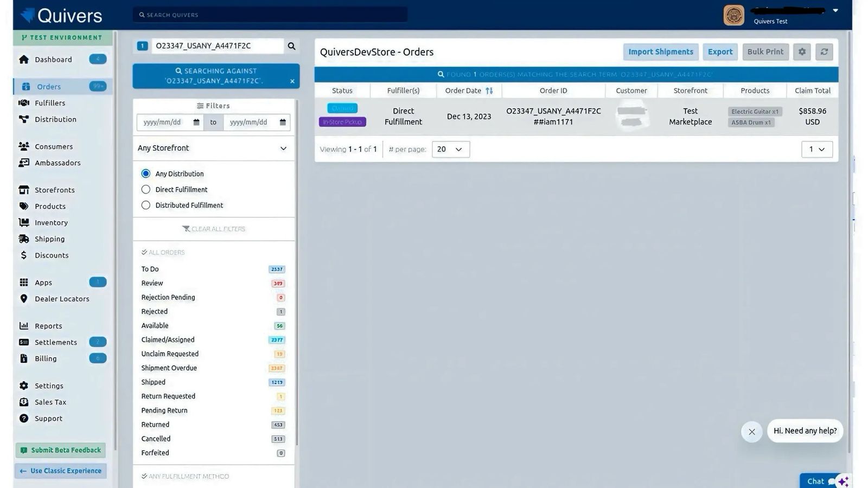
Task: Click the Sales Tax icon
Action: tap(24, 402)
